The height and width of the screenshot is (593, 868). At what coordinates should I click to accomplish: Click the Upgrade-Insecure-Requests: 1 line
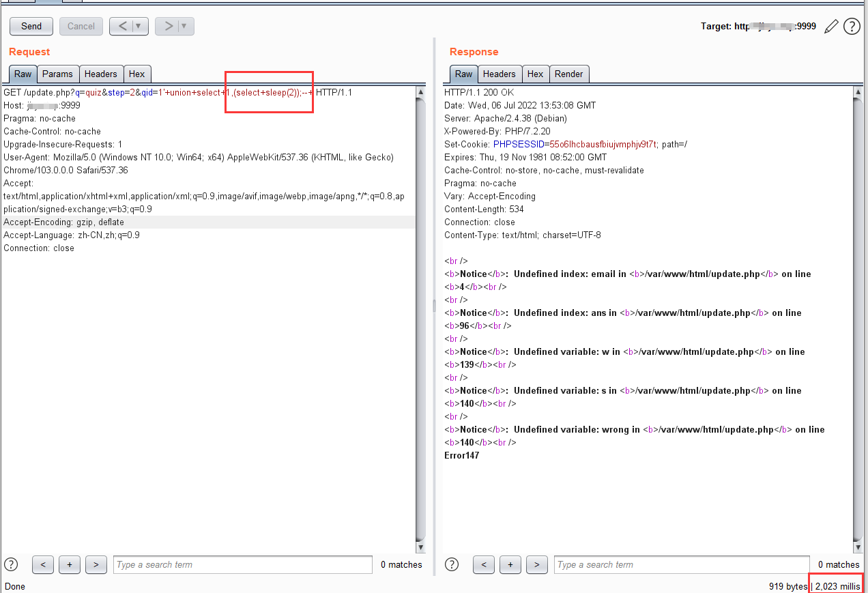coord(63,145)
